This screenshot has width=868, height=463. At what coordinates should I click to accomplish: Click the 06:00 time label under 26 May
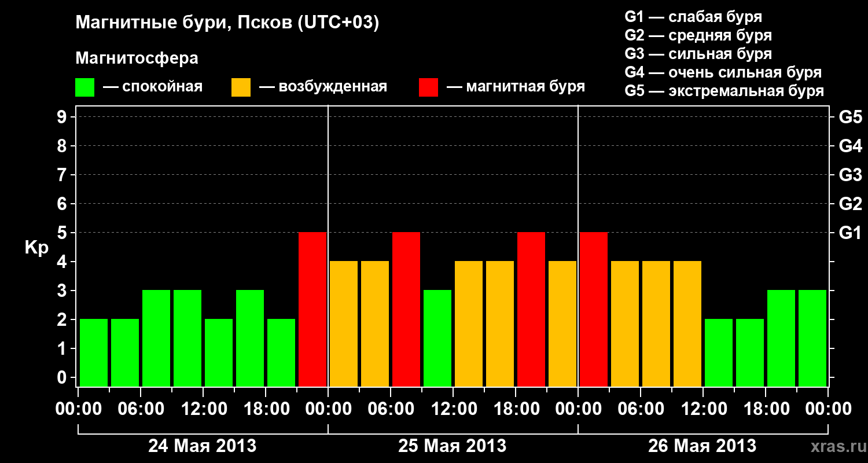point(641,409)
